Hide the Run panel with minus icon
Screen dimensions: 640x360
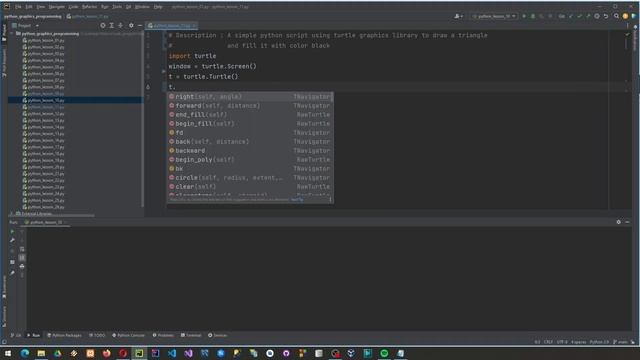(627, 222)
